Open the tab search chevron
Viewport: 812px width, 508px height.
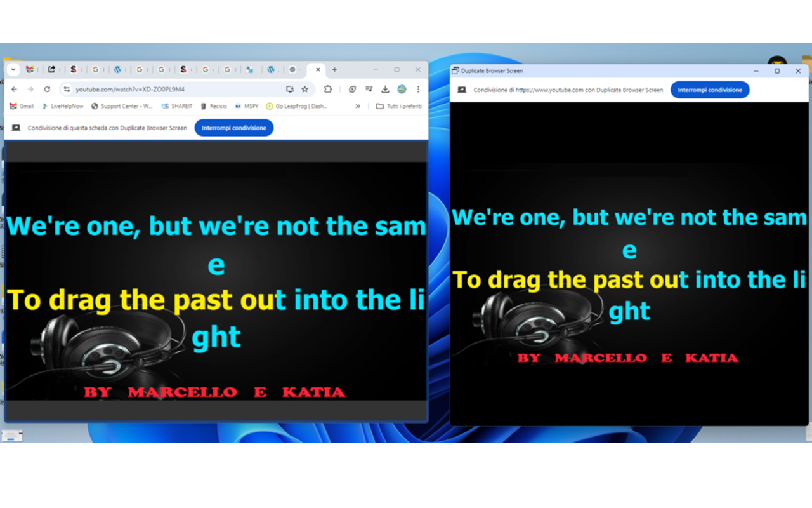point(13,70)
